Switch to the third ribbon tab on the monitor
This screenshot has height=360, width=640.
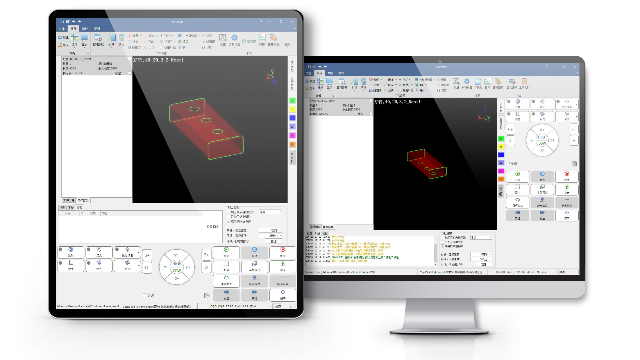point(330,73)
